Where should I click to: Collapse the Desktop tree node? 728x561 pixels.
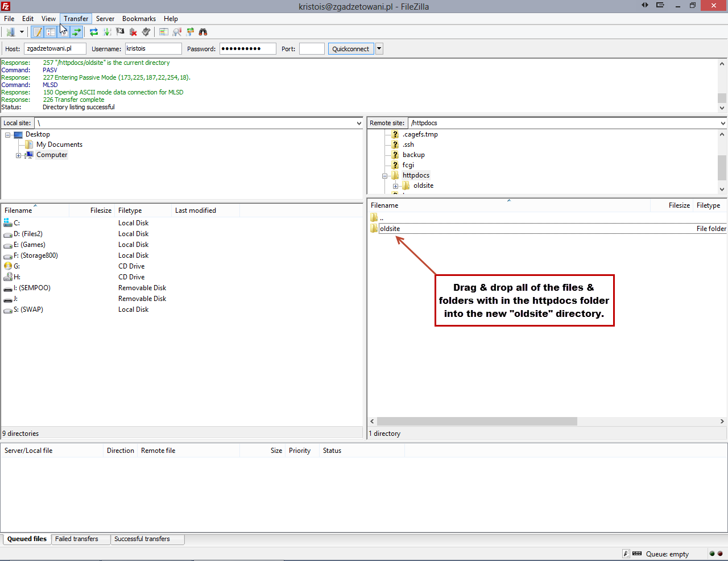[x=8, y=135]
